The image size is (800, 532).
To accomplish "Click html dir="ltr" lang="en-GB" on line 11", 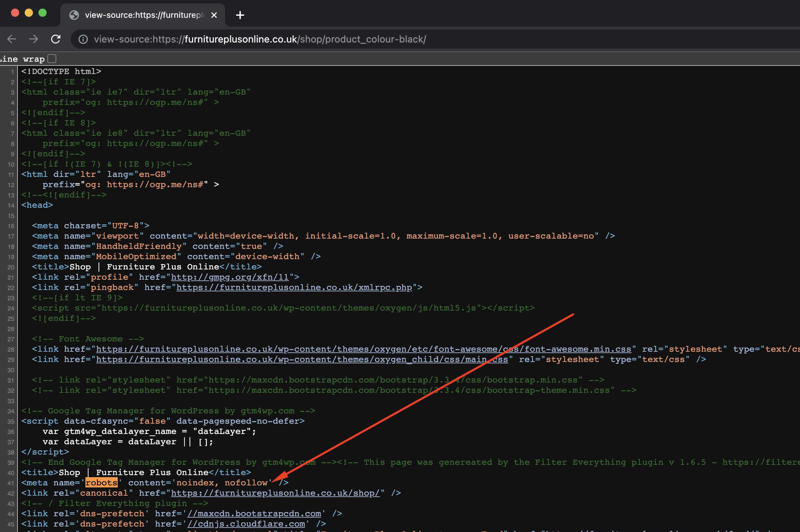I will click(x=96, y=174).
